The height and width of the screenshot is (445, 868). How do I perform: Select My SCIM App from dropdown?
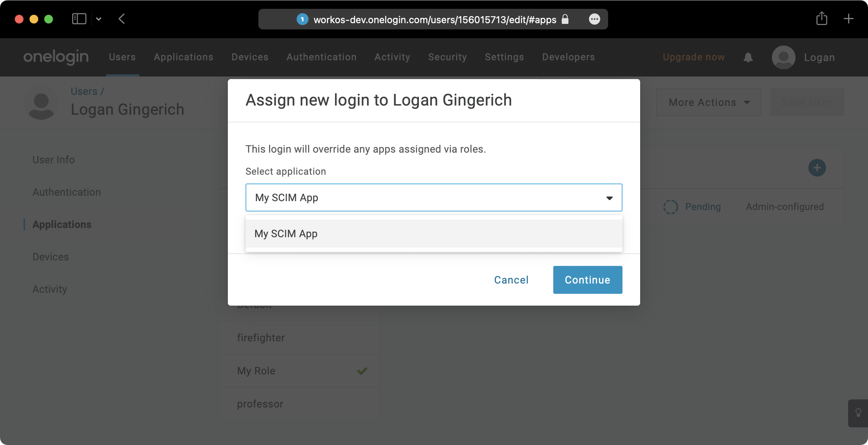[433, 233]
